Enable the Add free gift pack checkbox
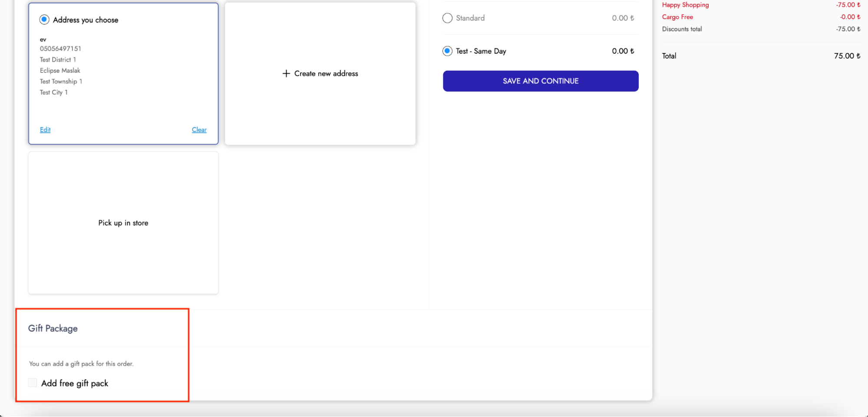Viewport: 868px width, 417px height. pos(33,383)
